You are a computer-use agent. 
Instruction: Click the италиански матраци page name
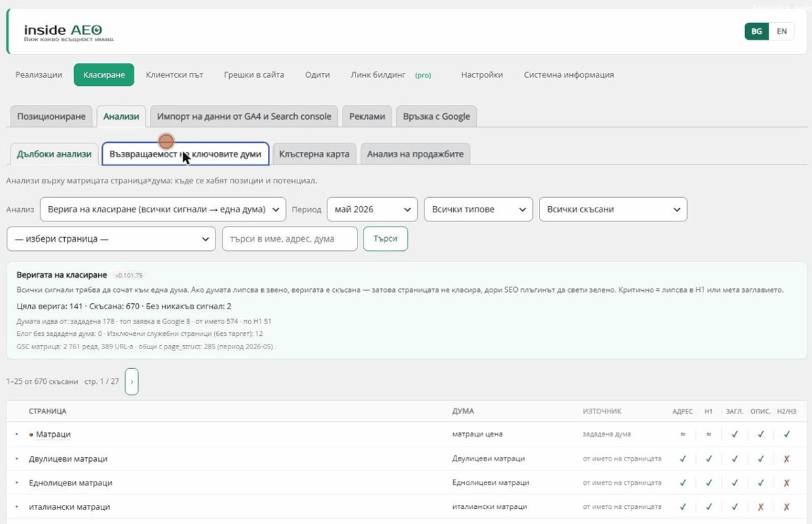click(x=69, y=506)
